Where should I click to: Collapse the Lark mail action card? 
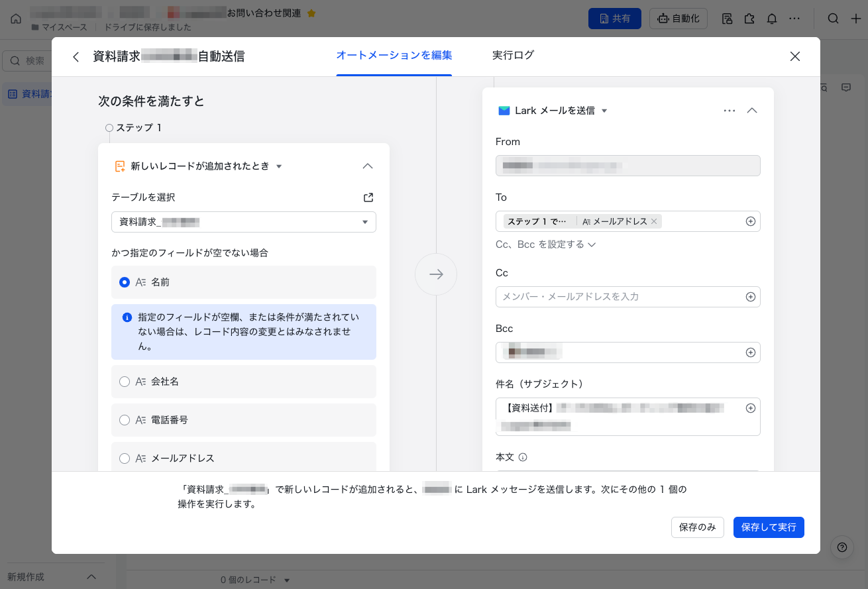752,111
